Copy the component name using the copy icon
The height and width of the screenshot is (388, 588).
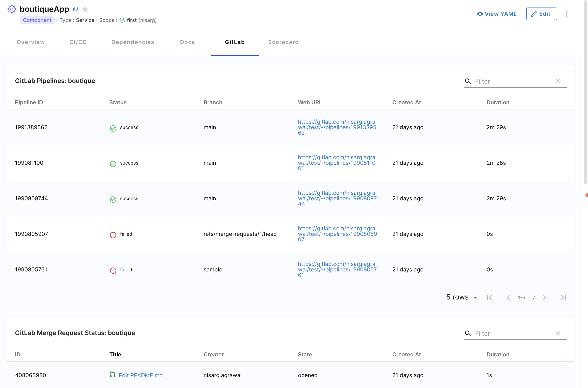tap(75, 9)
